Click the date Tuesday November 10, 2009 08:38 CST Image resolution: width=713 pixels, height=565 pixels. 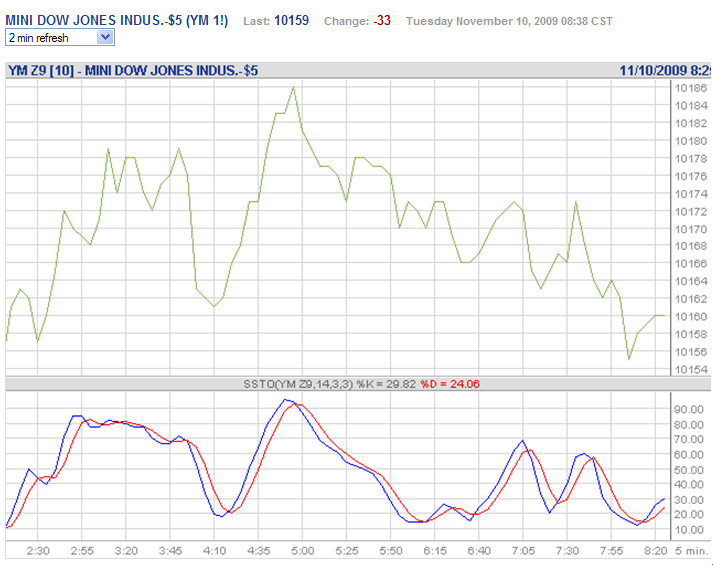coord(509,21)
